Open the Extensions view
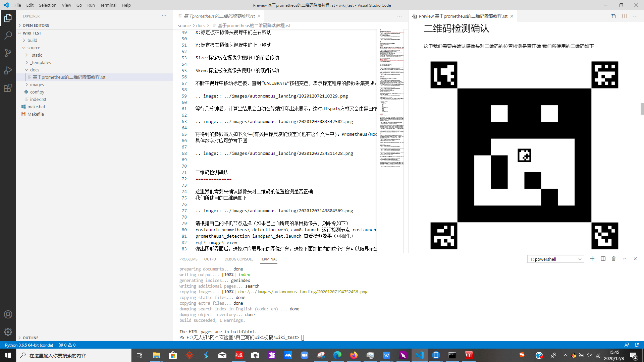The height and width of the screenshot is (362, 644). point(8,88)
